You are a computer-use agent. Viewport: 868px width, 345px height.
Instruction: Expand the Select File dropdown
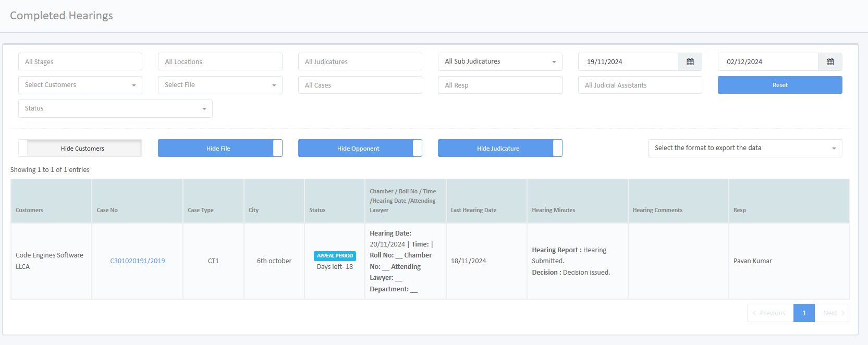[220, 85]
